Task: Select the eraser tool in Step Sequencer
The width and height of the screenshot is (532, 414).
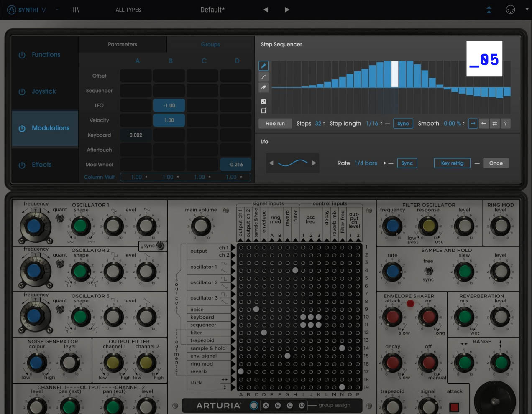Action: coord(263,87)
